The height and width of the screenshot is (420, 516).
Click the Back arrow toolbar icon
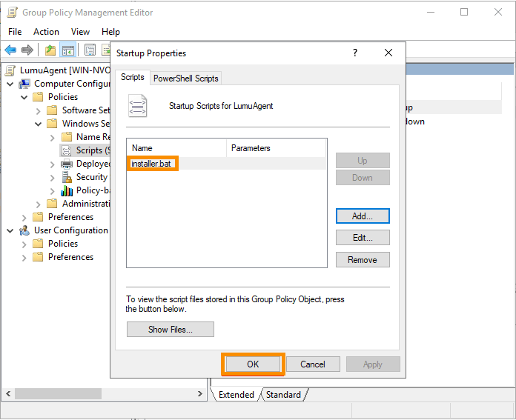[x=10, y=50]
